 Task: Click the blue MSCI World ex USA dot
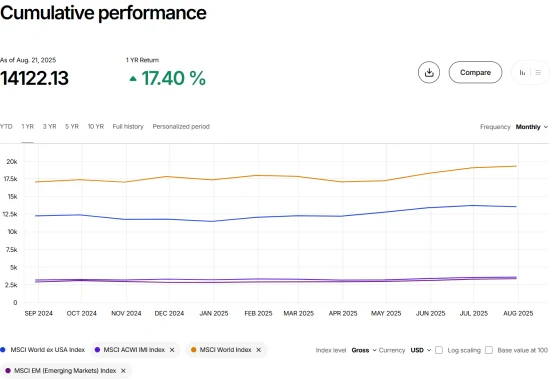(3, 350)
